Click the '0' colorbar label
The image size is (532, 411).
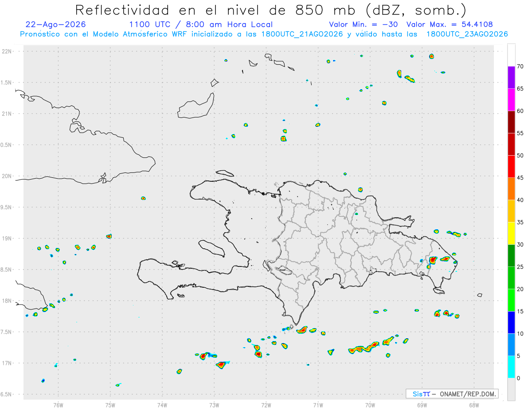click(518, 378)
